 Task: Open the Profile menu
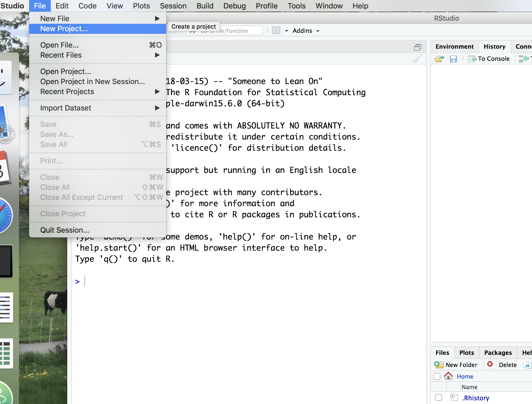(x=267, y=6)
